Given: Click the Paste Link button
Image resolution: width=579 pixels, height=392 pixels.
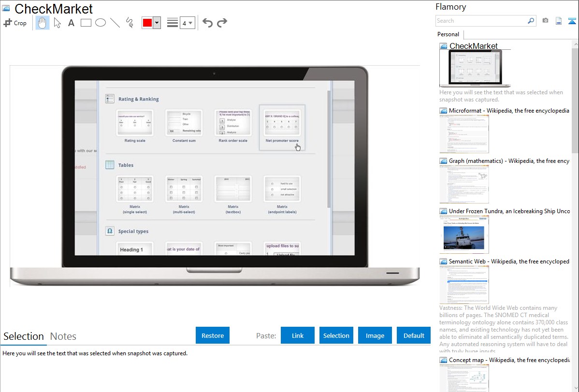Looking at the screenshot, I should pyautogui.click(x=298, y=335).
